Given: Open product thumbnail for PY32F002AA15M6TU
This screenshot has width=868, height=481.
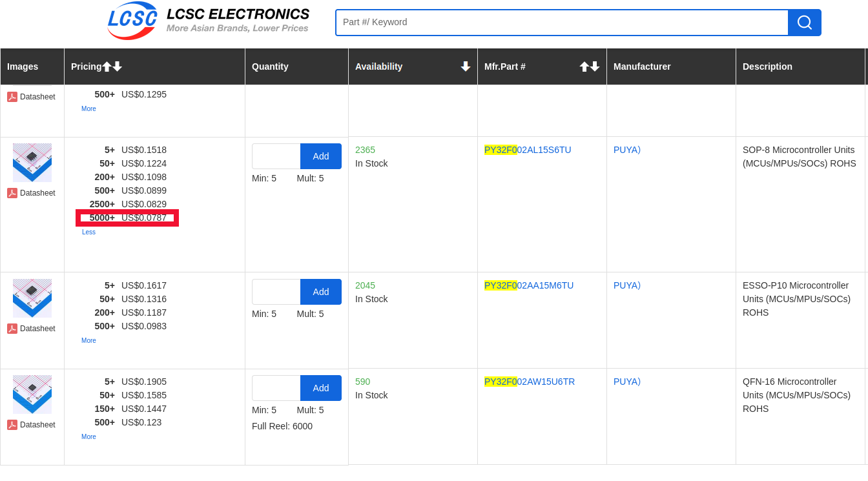Looking at the screenshot, I should click(x=32, y=298).
